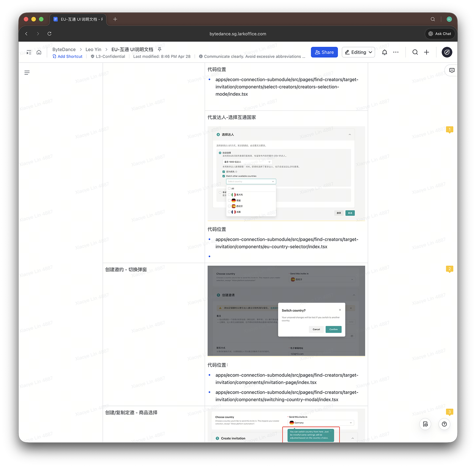This screenshot has width=476, height=467.
Task: Open comment marker 1 beside the country selector
Action: coord(450,130)
